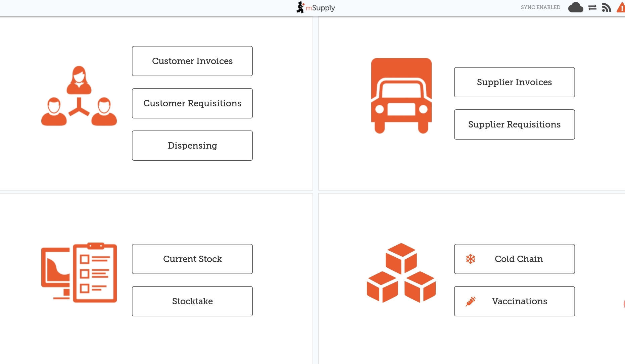
Task: Click the snowflake icon on Cold Chain
Action: coord(471,259)
